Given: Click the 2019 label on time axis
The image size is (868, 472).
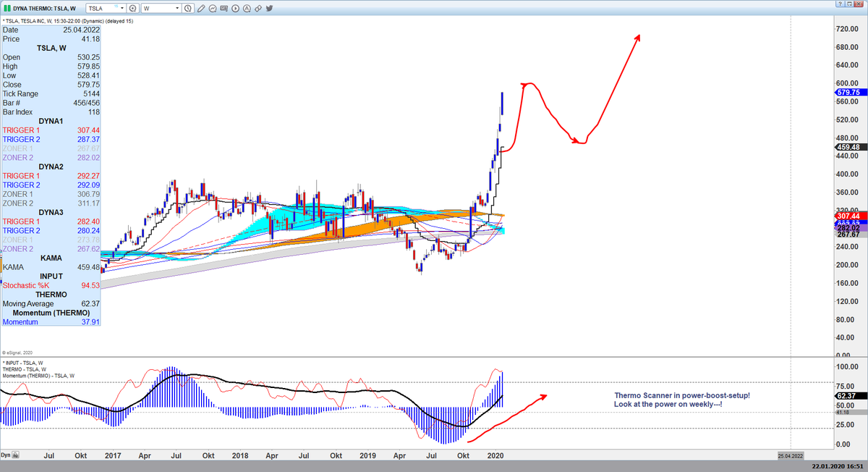Looking at the screenshot, I should tap(367, 455).
